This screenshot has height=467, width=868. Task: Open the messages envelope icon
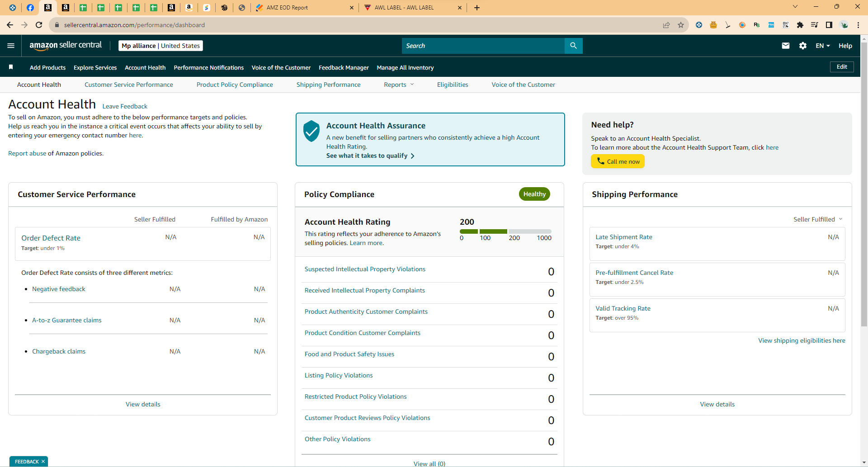tap(786, 46)
